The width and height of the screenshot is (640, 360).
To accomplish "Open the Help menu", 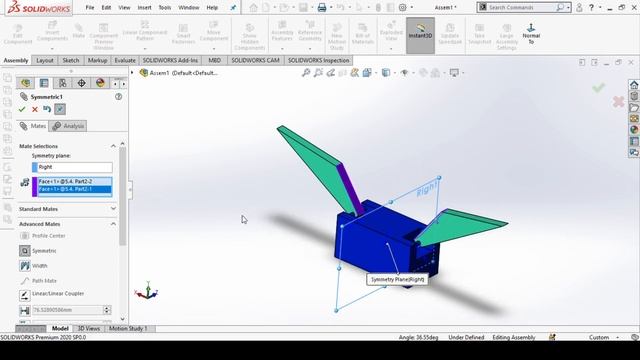I will (212, 7).
